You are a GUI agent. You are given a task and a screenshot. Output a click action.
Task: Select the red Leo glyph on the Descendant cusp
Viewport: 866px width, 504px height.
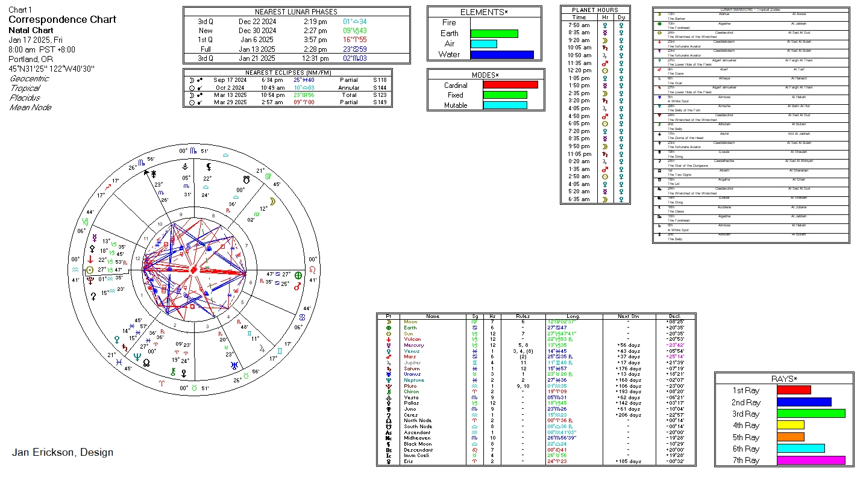[312, 270]
